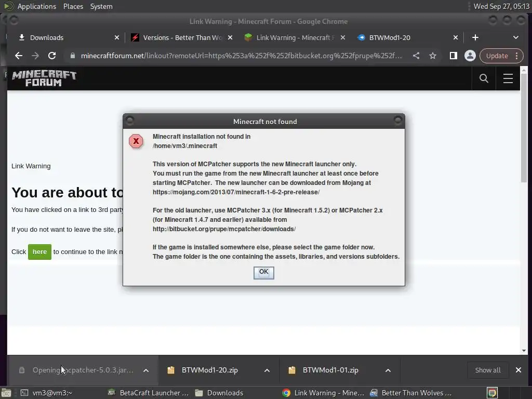Close the downloads shelf
This screenshot has height=399, width=532.
point(518,370)
